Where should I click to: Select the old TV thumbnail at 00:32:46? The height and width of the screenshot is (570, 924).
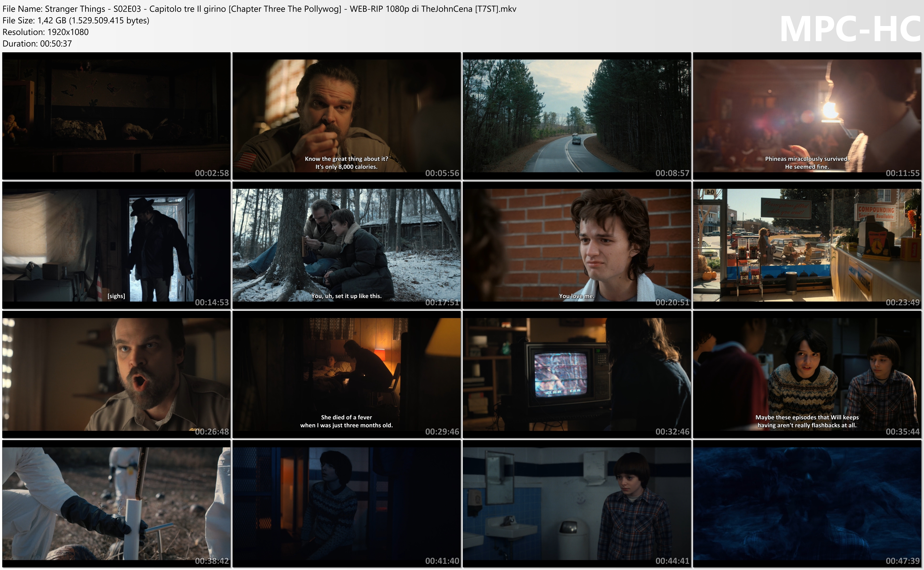coord(577,374)
